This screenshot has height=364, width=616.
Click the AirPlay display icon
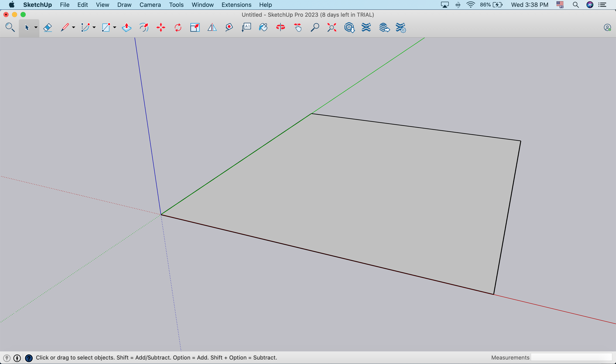pyautogui.click(x=445, y=5)
